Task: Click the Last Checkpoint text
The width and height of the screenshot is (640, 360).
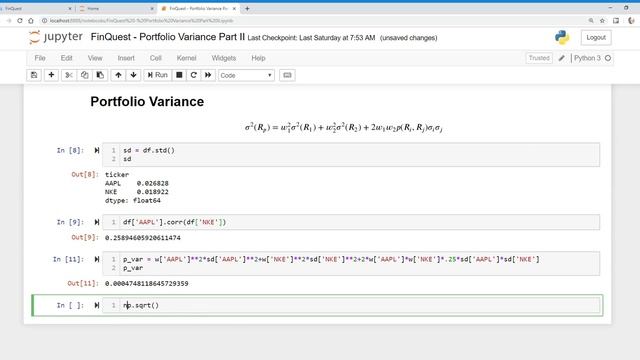Action: pos(311,38)
